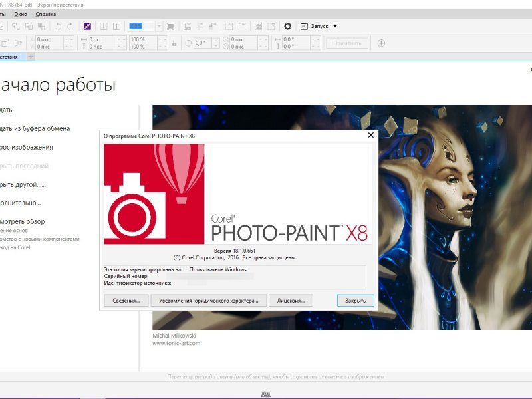Open Уведомления юридического характера... button
The width and height of the screenshot is (532, 399).
(x=209, y=301)
